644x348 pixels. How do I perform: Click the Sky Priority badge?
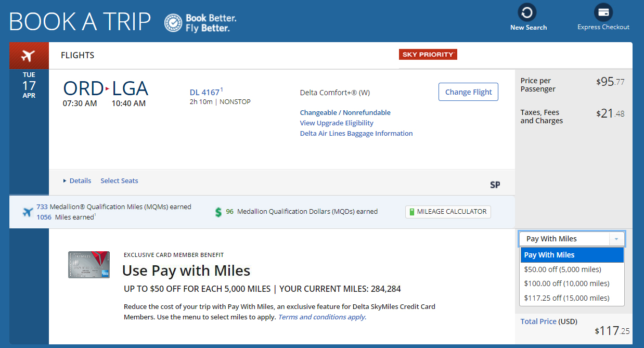[428, 54]
